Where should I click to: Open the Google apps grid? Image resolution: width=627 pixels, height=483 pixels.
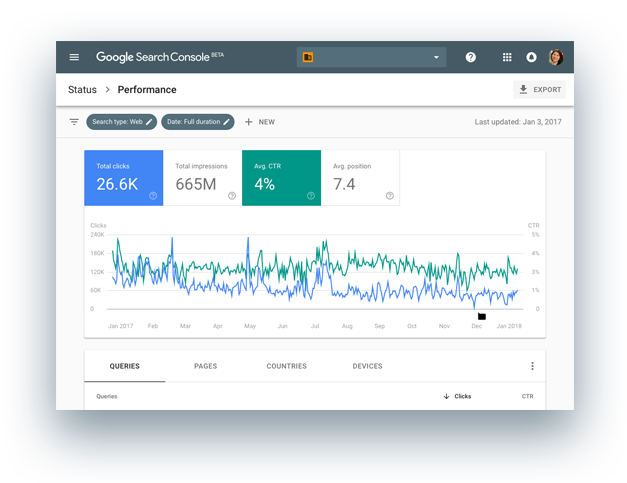point(507,58)
